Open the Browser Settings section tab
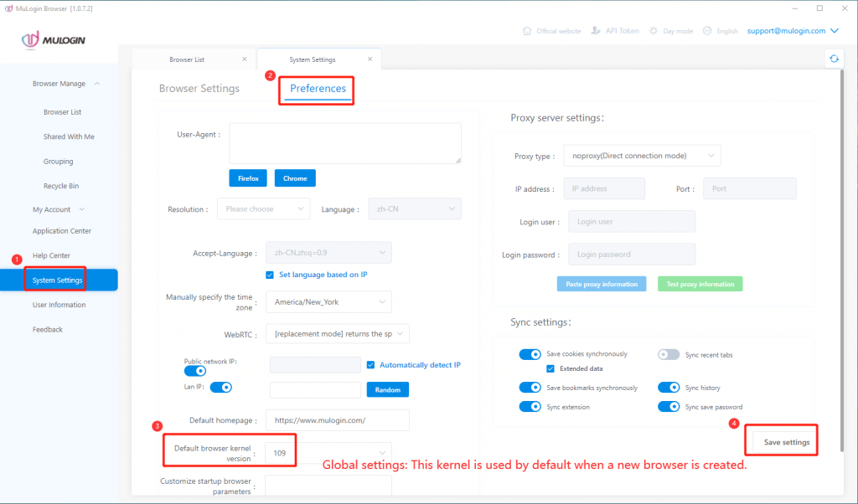The image size is (858, 504). point(199,89)
